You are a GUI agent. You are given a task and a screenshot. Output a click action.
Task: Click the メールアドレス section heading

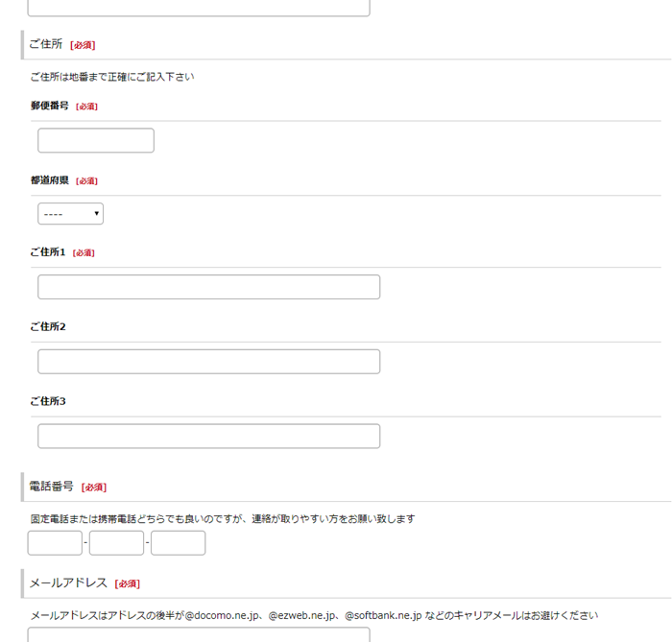[68, 583]
